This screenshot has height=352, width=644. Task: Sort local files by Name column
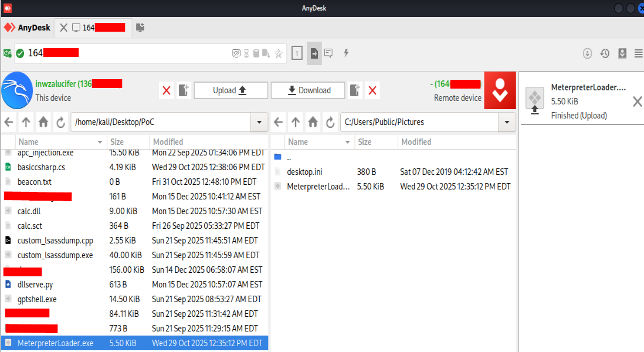[x=60, y=142]
